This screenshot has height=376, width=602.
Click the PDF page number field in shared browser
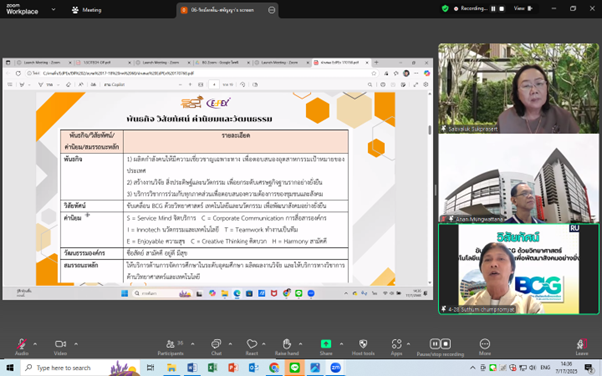[214, 84]
